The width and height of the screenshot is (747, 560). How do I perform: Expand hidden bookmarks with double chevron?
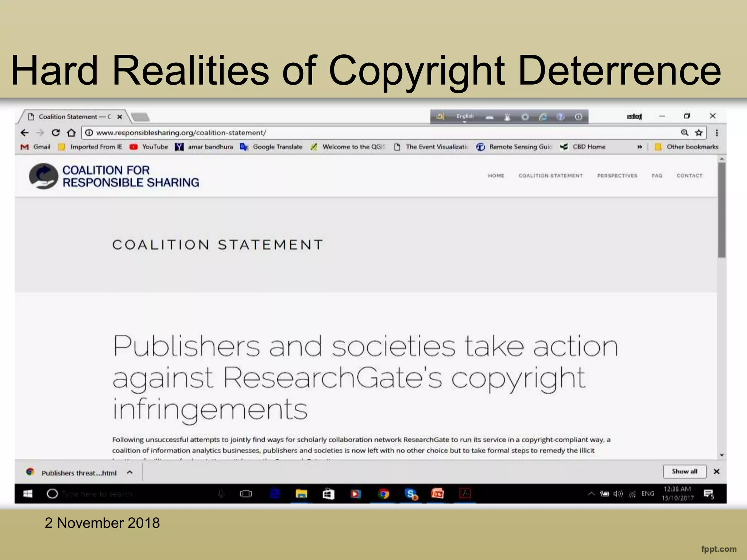tap(639, 147)
